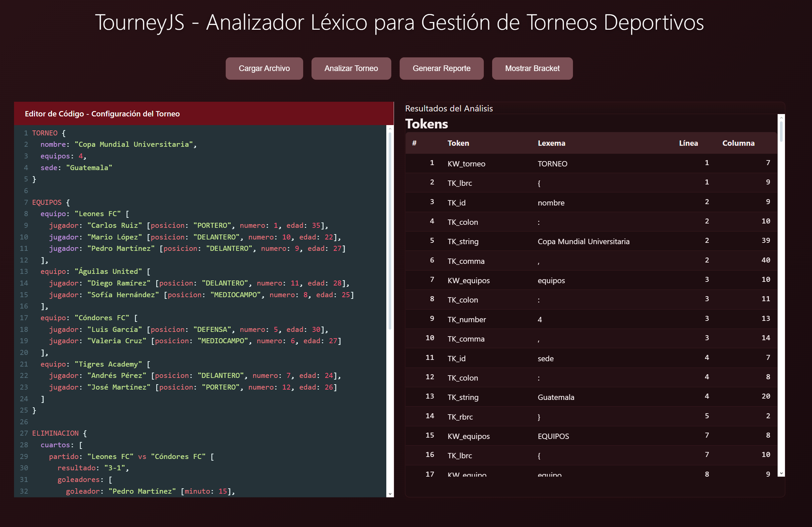
Task: Click the "Lexema" column header
Action: click(551, 143)
